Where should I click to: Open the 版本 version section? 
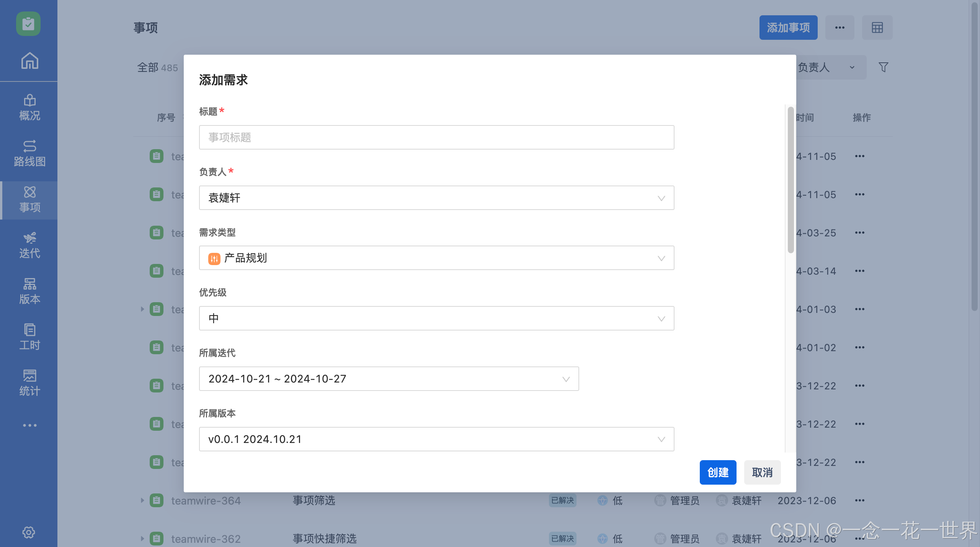click(x=29, y=291)
